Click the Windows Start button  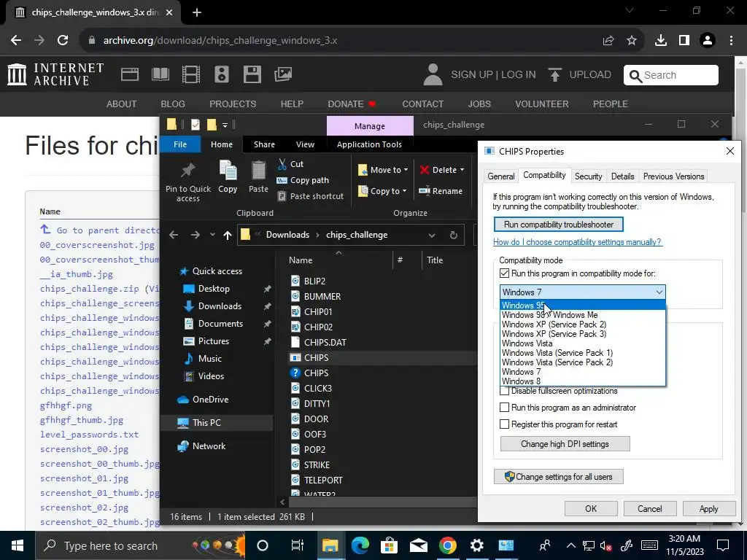18,545
